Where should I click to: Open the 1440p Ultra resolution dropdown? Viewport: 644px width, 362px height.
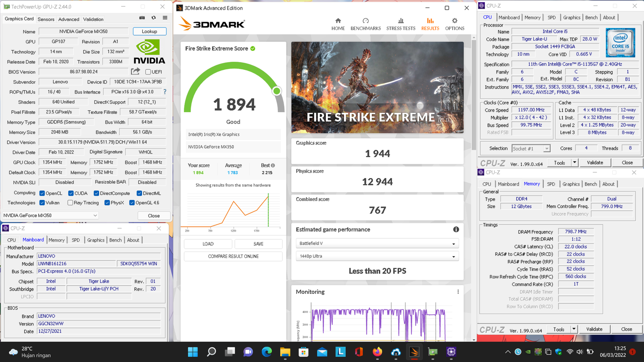tap(377, 256)
